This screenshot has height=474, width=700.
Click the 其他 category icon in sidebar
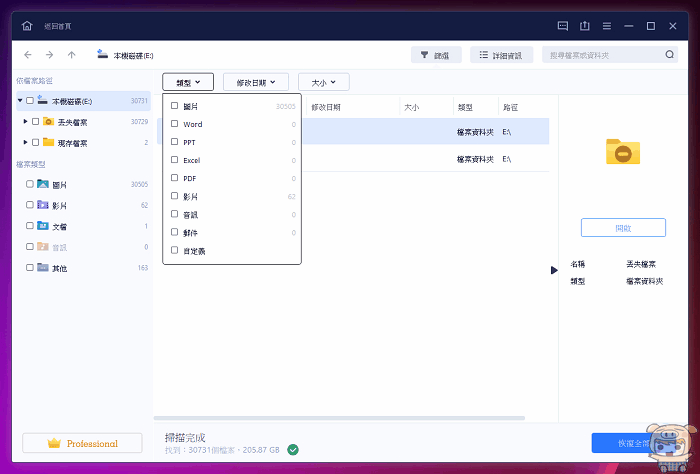point(43,267)
